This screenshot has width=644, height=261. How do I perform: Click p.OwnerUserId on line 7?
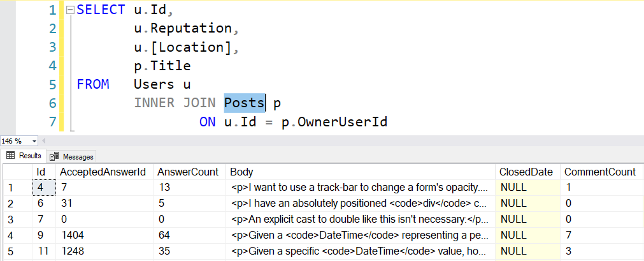pos(334,122)
